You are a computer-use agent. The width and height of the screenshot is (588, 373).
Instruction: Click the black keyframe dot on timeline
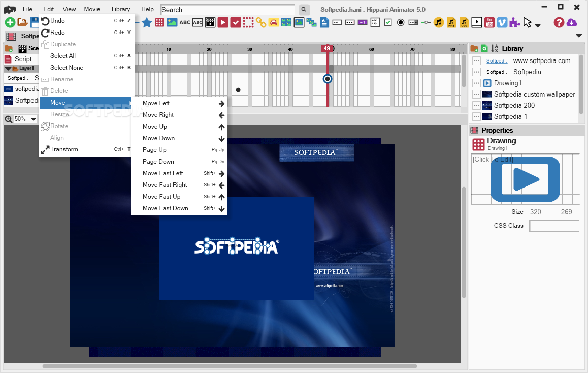coord(238,89)
